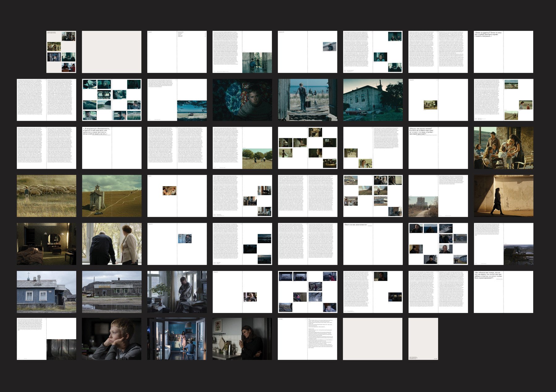Open the spread quoting «Откуда, как разлад возник?»

pos(438,148)
